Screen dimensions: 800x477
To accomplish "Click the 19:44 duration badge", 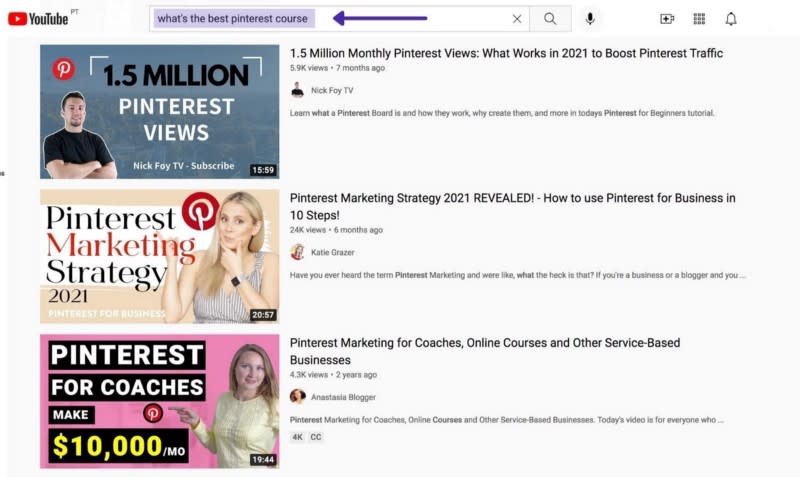I will [x=263, y=460].
